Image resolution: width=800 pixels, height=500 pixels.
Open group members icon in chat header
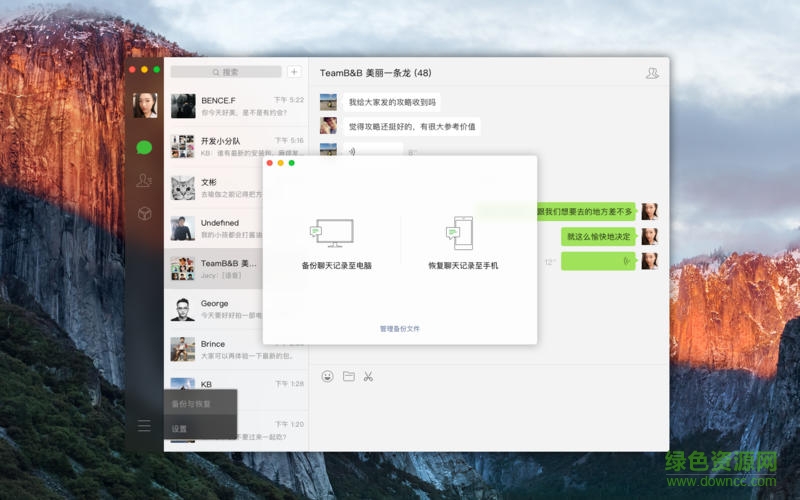[x=652, y=73]
